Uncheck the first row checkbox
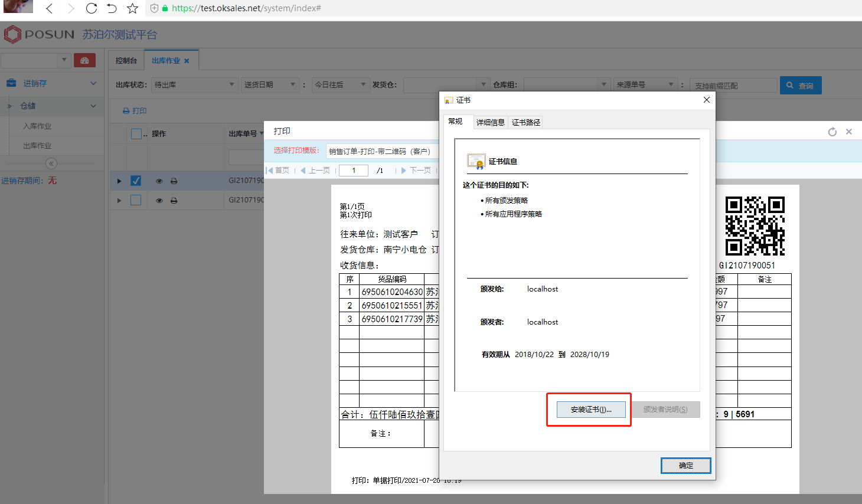This screenshot has height=504, width=862. click(136, 181)
